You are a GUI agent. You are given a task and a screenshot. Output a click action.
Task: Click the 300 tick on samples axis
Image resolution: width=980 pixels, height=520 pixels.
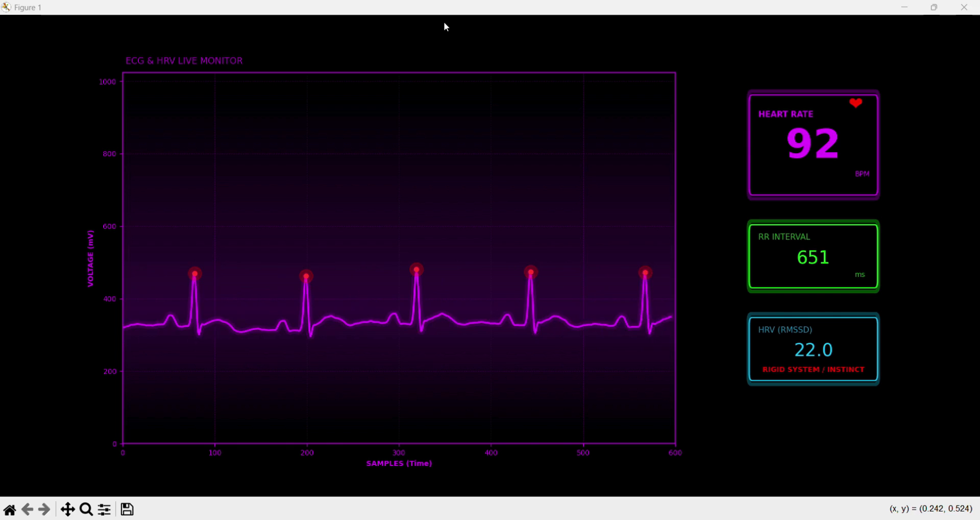[399, 453]
